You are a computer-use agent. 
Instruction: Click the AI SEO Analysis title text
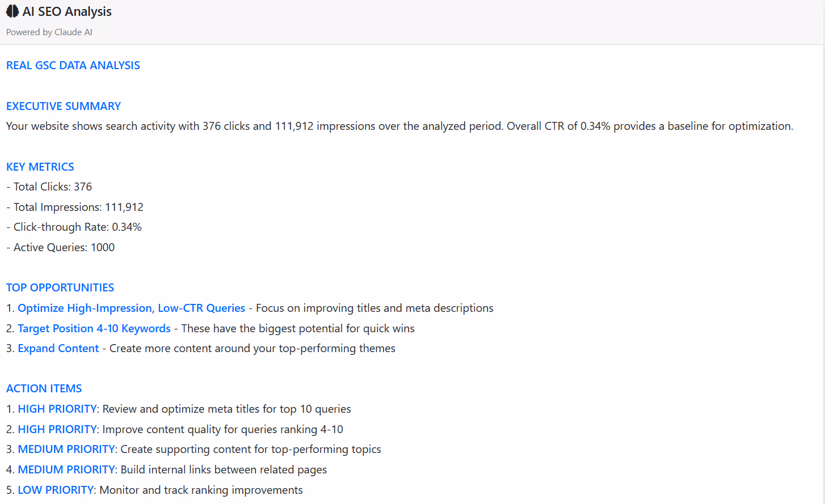[66, 11]
